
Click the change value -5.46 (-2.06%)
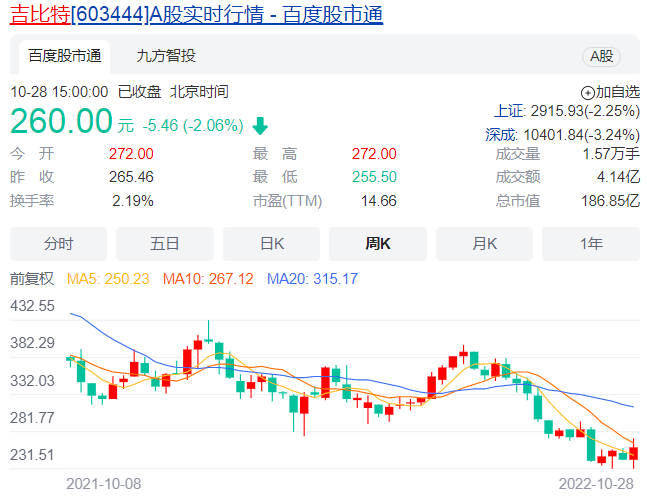point(193,125)
